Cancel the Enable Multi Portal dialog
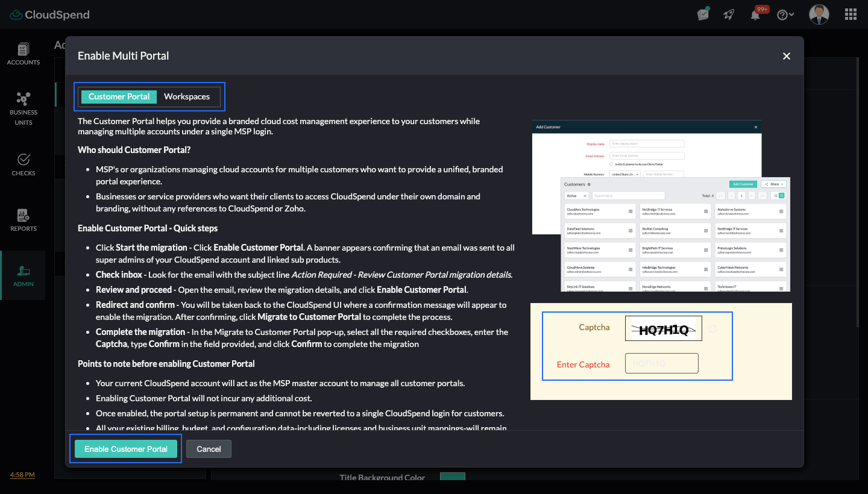 click(x=209, y=448)
